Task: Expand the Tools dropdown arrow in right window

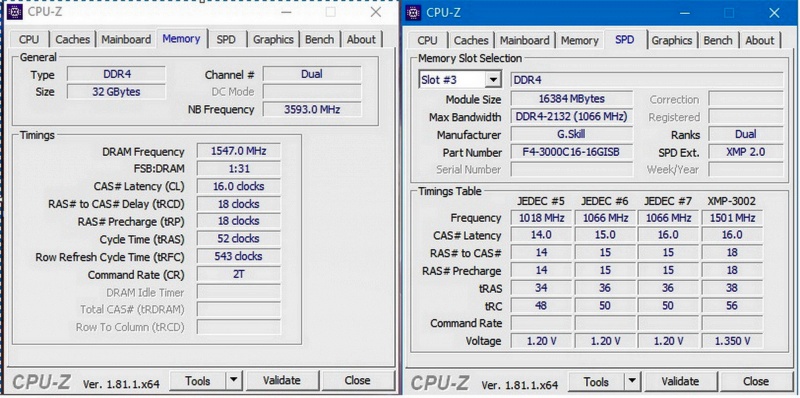Action: (x=632, y=381)
